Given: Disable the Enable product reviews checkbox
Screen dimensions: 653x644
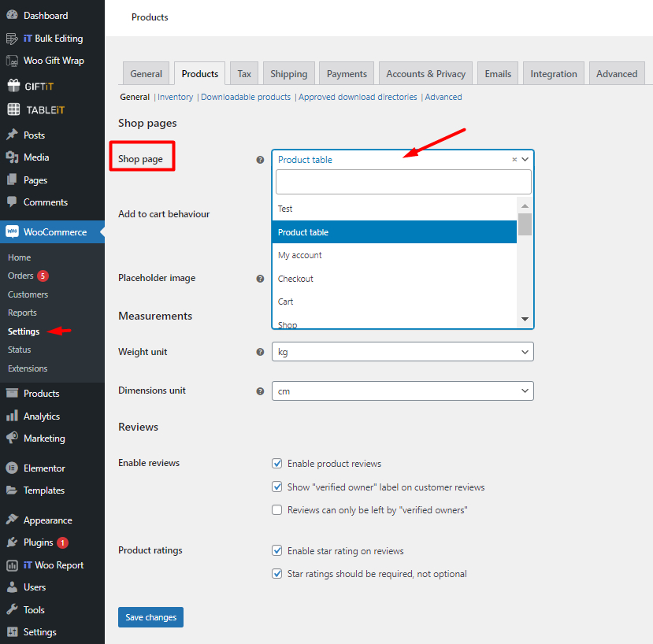Looking at the screenshot, I should coord(276,464).
